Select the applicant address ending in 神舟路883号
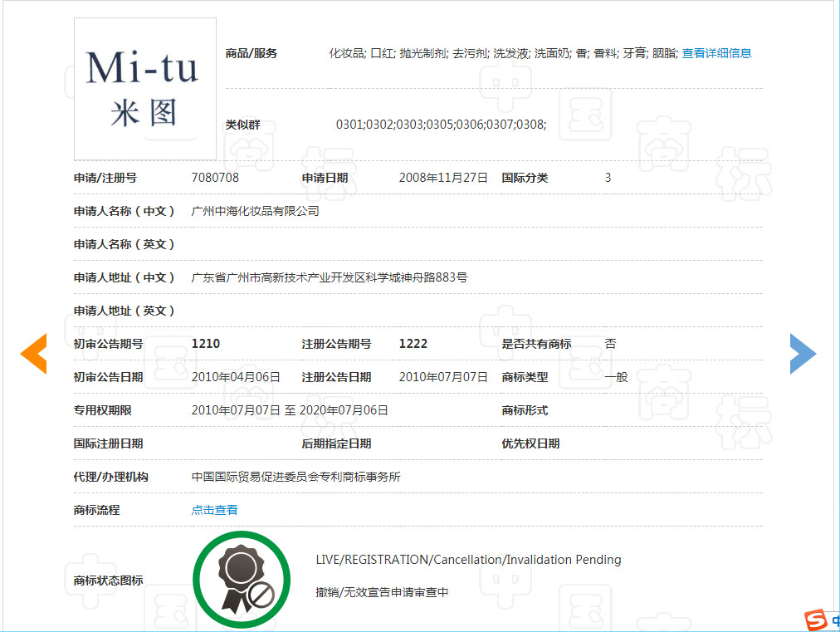This screenshot has height=632, width=840. pyautogui.click(x=329, y=277)
